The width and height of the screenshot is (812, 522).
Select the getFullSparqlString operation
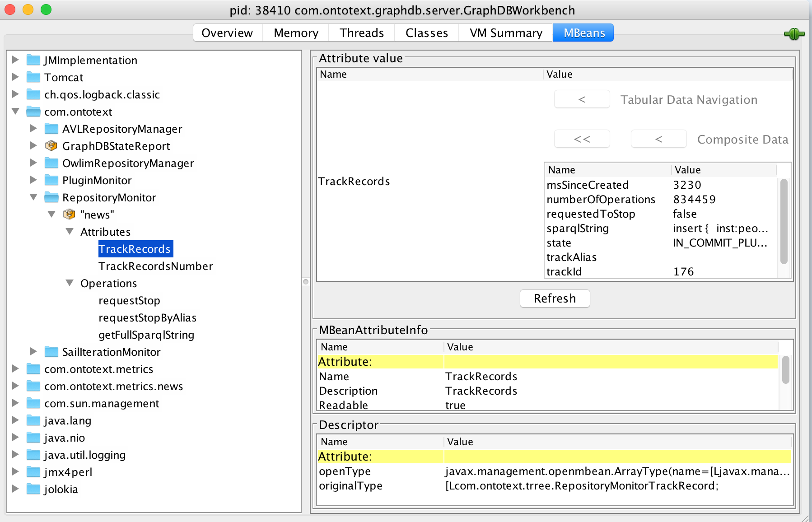tap(146, 335)
